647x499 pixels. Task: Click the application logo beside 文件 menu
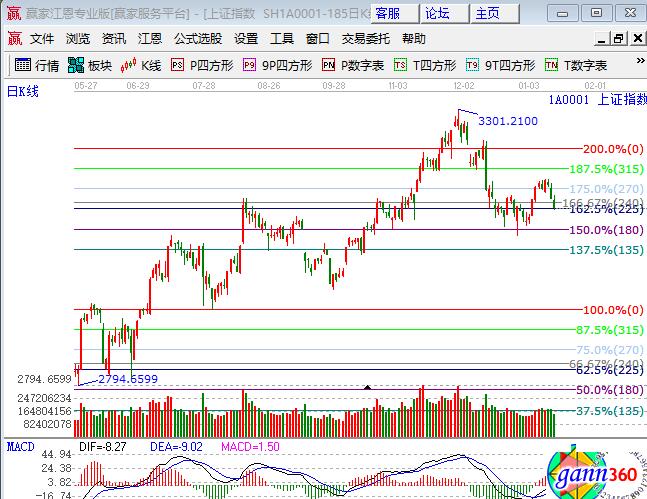(x=14, y=39)
